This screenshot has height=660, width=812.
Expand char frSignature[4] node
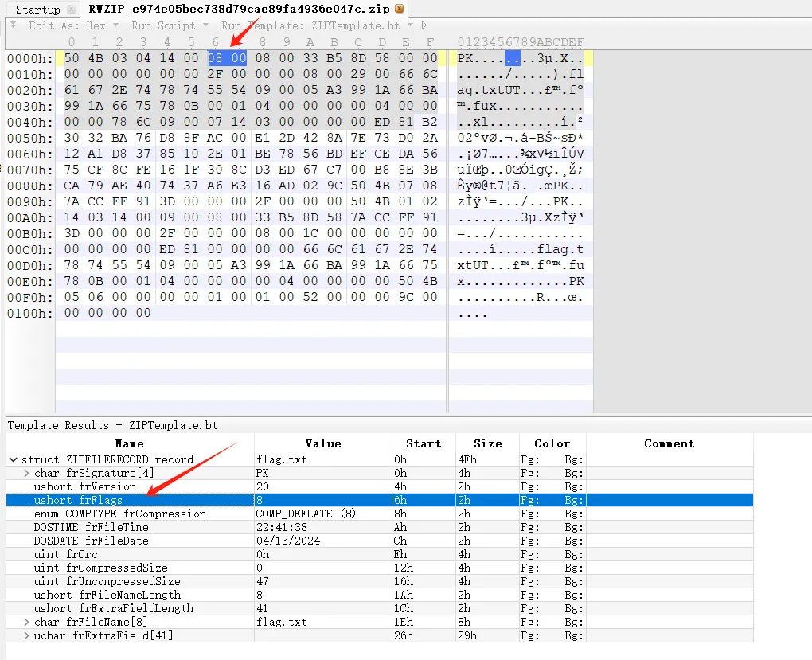pos(26,473)
